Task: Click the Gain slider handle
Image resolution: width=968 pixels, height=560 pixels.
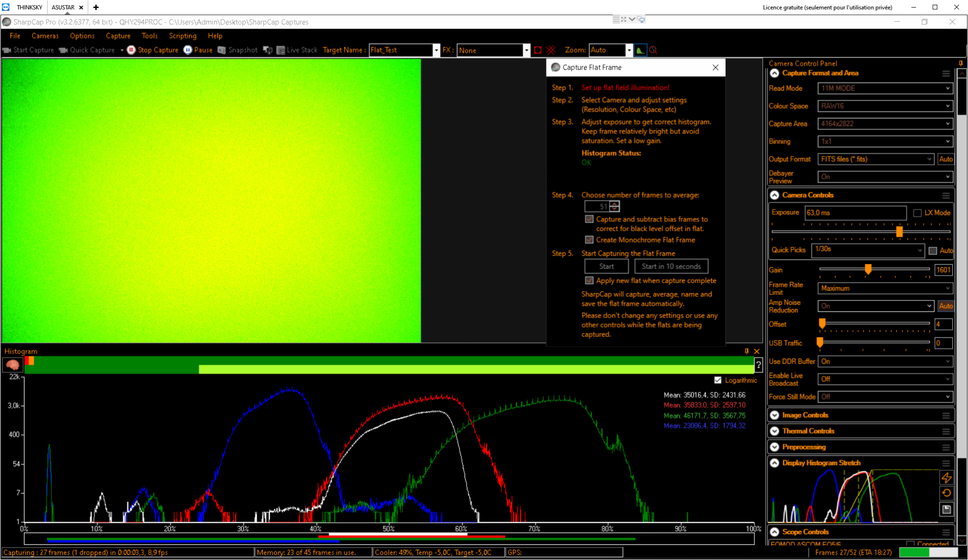Action: [x=868, y=269]
